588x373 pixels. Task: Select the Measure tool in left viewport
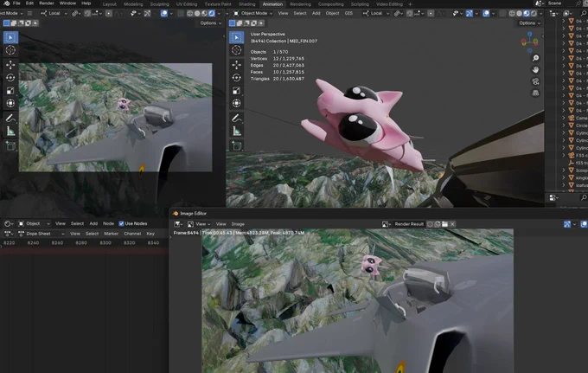click(10, 131)
